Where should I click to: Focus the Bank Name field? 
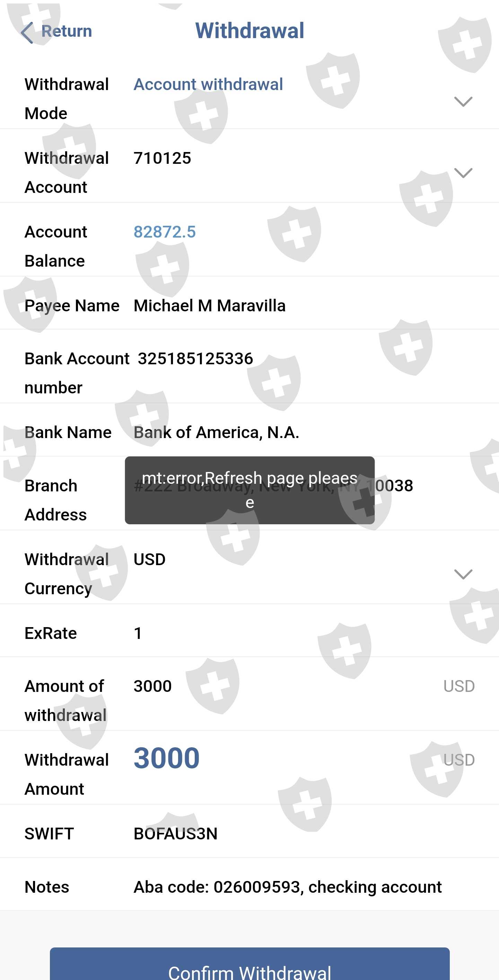(216, 433)
